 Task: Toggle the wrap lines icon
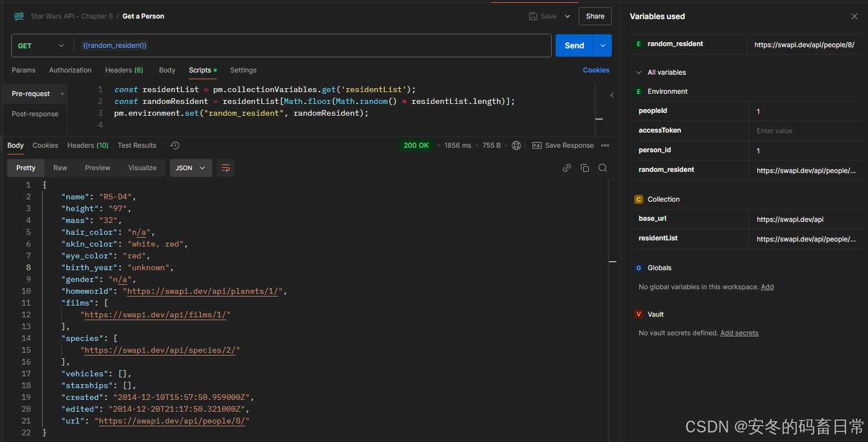(x=226, y=168)
